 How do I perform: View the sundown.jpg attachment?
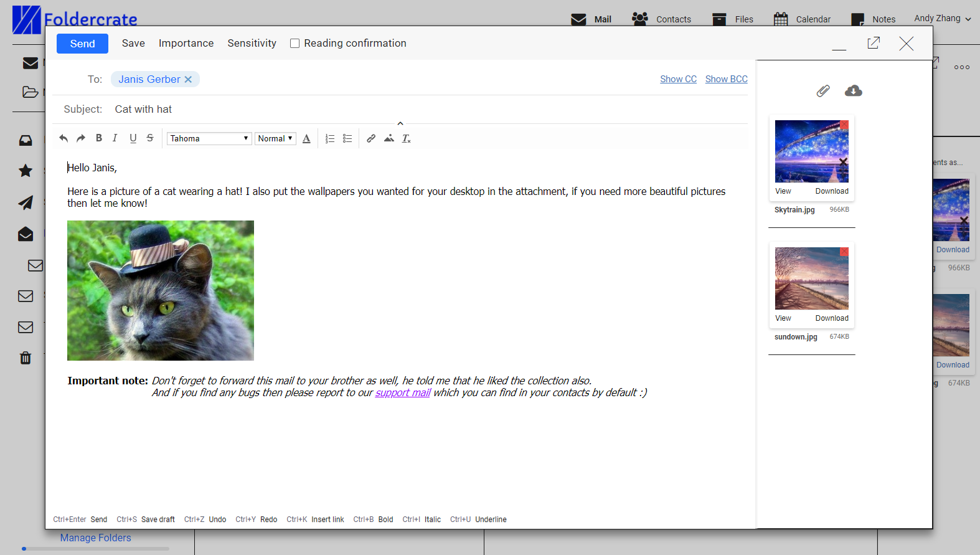coord(783,318)
